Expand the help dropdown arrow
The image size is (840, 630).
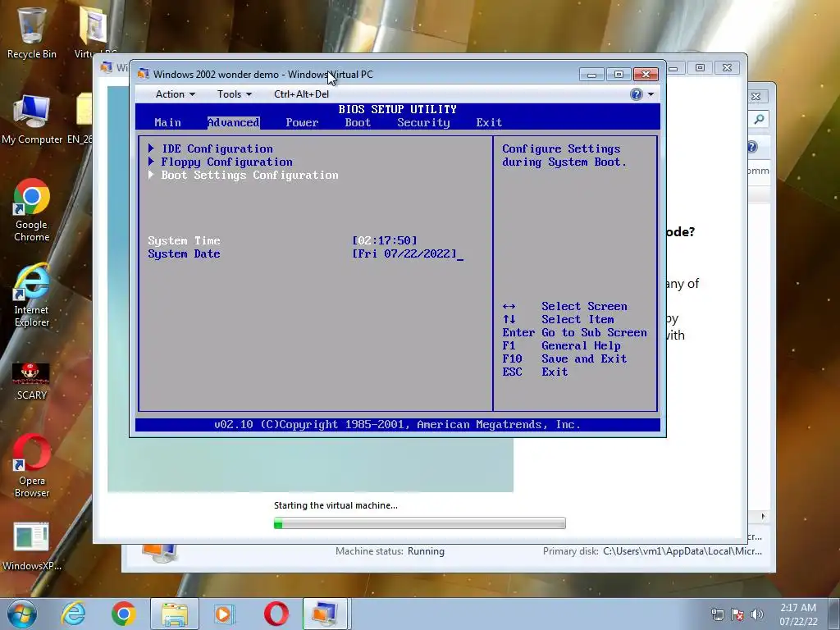pyautogui.click(x=651, y=94)
